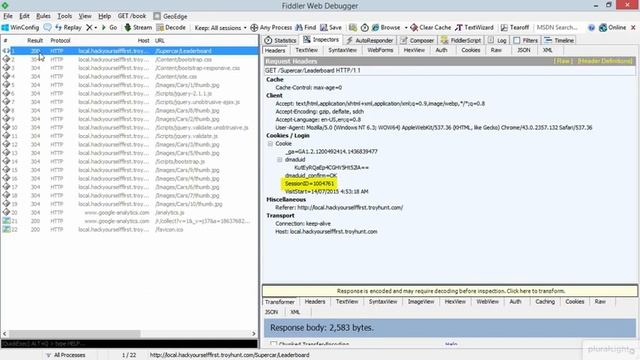Screen dimensions: 640x360
Task: Click the All Processes status bar filter
Action: [65, 355]
